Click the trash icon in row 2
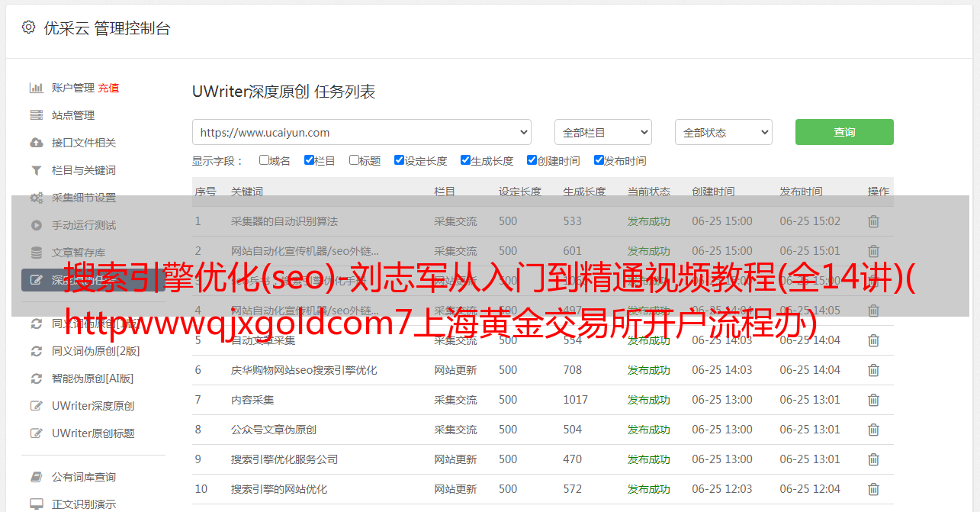This screenshot has width=980, height=512. tap(873, 251)
